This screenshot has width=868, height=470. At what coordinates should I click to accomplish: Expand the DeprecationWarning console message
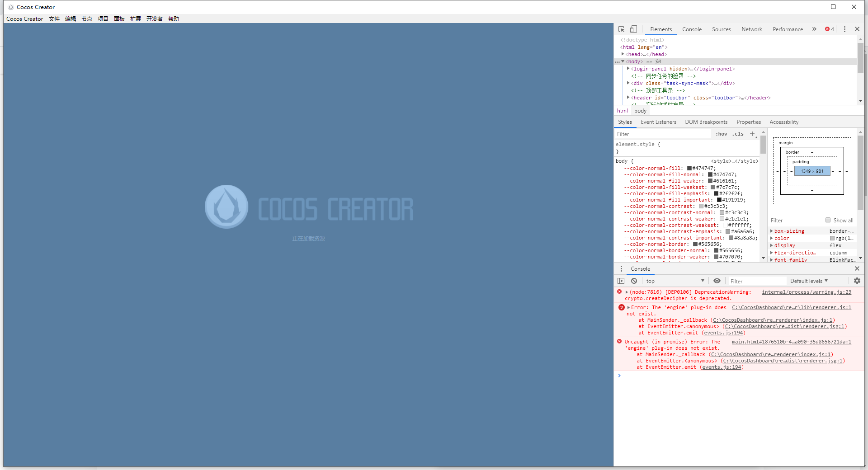point(627,292)
